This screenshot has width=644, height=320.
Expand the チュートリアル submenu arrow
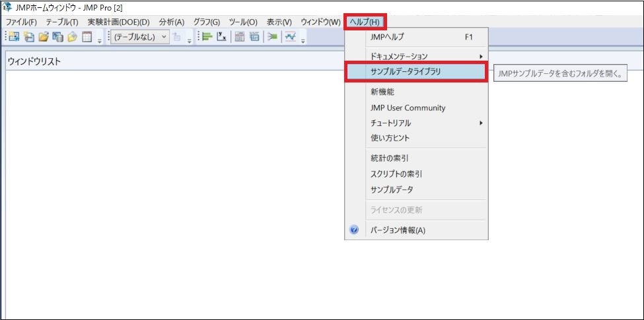click(481, 123)
